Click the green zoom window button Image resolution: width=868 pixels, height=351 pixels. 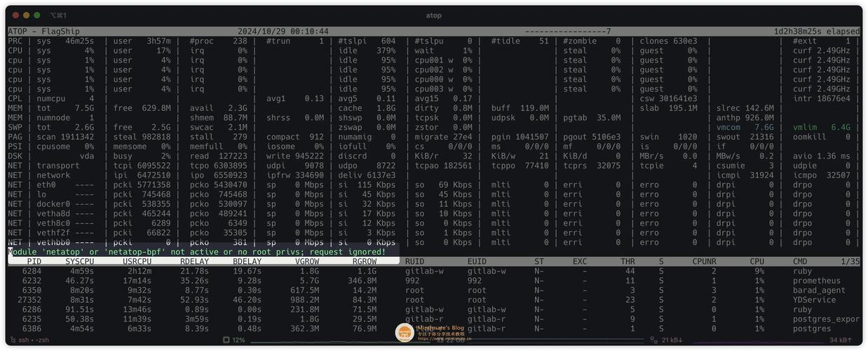[36, 15]
